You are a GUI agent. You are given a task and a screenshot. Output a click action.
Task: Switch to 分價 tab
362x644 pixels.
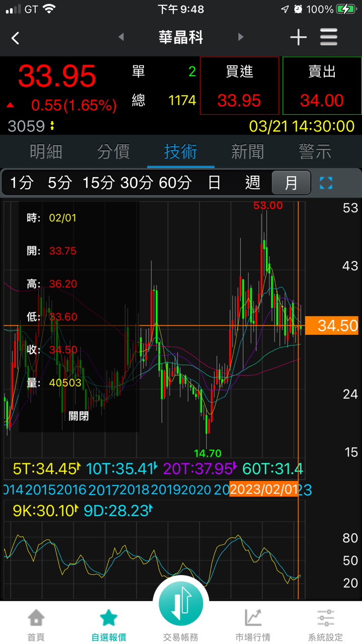(113, 151)
